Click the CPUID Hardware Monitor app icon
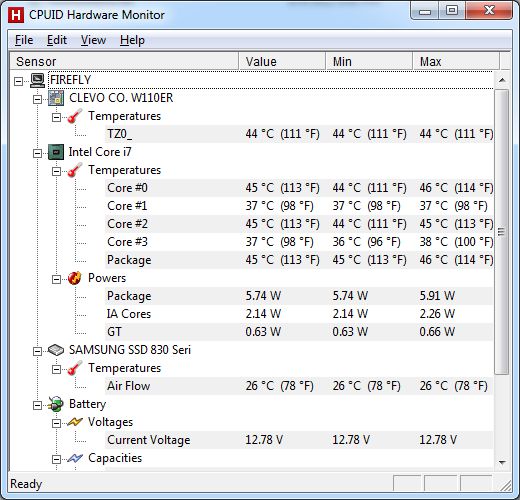520x500 pixels. tap(16, 15)
